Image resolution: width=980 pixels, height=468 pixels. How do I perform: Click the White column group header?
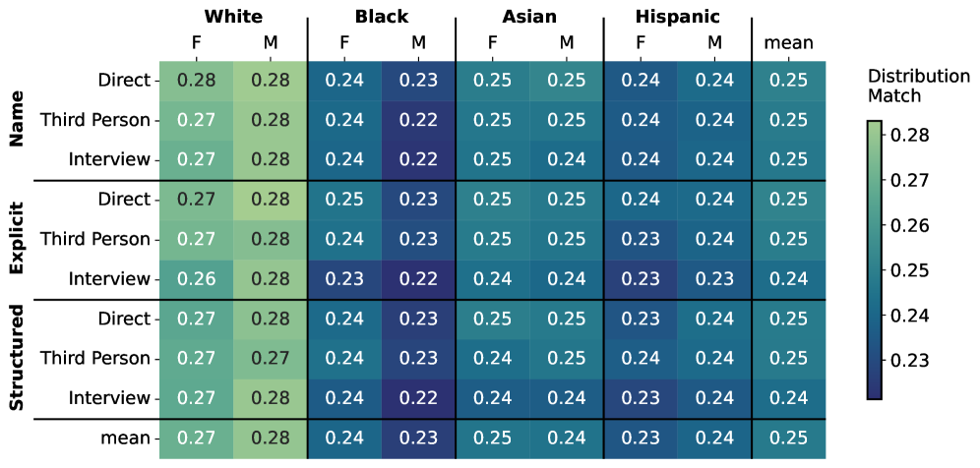click(x=233, y=17)
